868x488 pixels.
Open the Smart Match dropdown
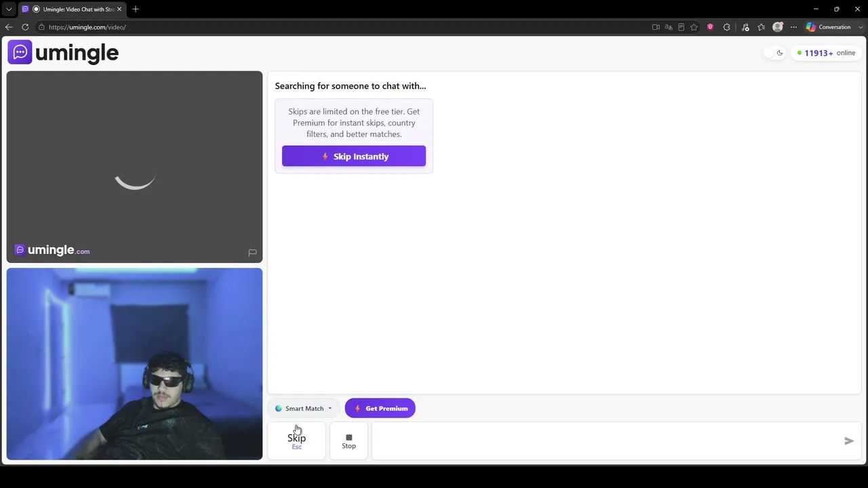click(x=304, y=408)
